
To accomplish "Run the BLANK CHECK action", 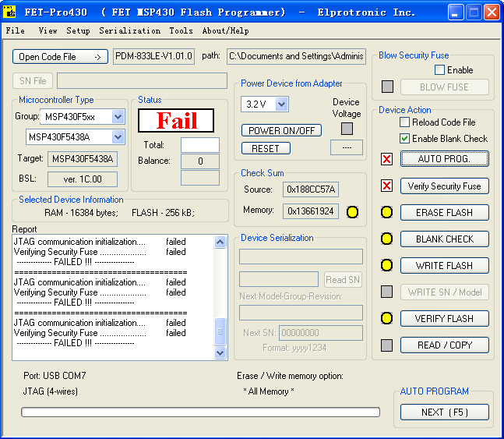I will [x=445, y=239].
